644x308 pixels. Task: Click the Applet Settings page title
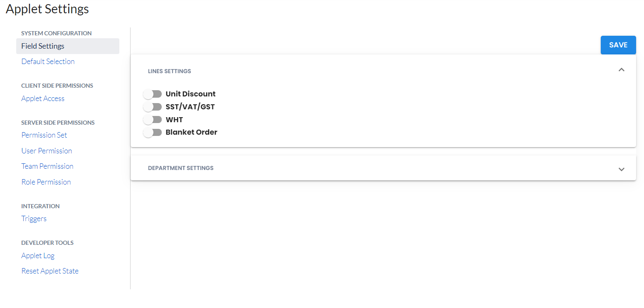pos(47,9)
